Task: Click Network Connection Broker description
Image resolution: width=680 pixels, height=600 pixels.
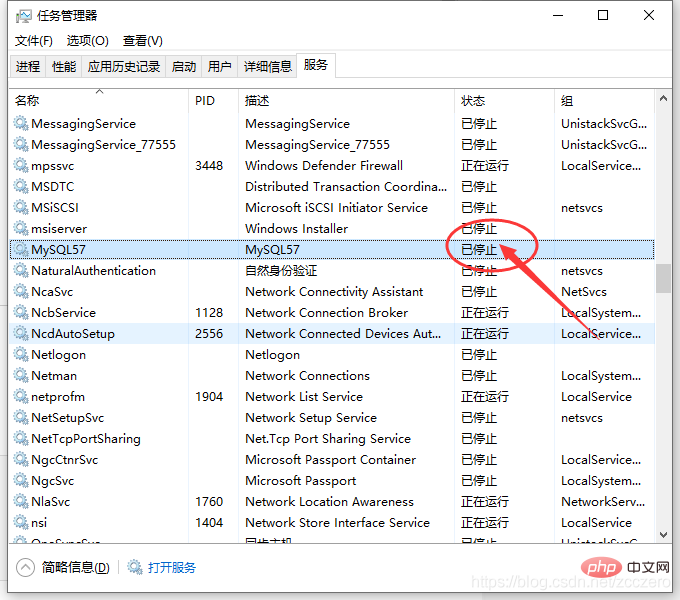Action: 327,313
